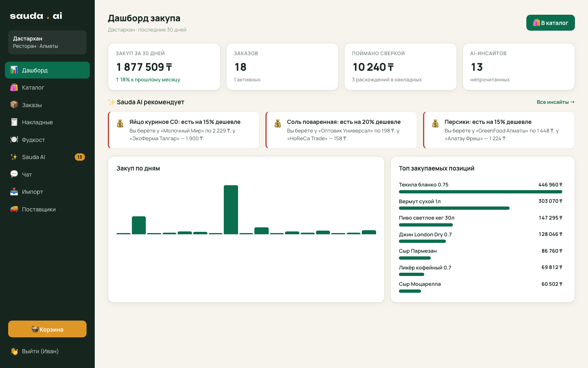
Task: Follow the Все инсайты link
Action: (x=555, y=102)
